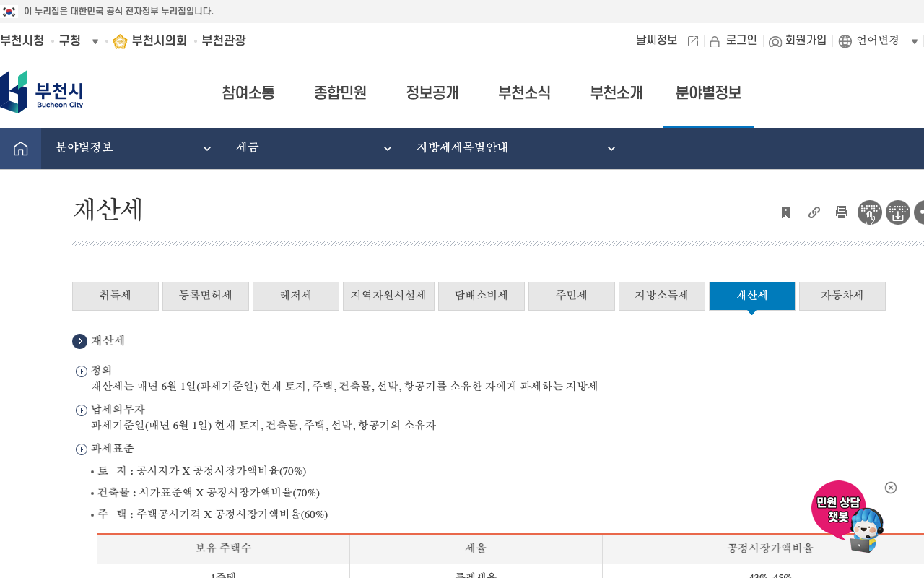Click the person icon beside 회원가입
The height and width of the screenshot is (578, 924).
[x=775, y=41]
